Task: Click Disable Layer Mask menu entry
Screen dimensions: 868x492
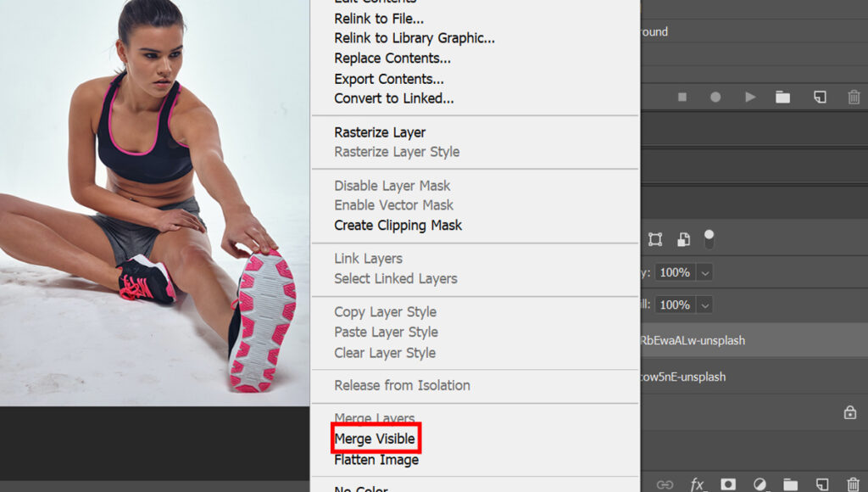Action: pos(392,186)
